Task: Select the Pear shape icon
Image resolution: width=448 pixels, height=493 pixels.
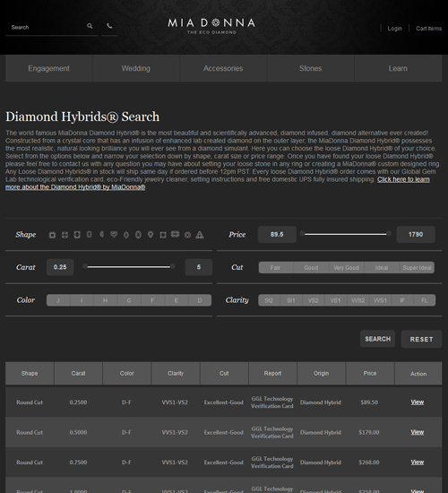Action: [x=151, y=235]
